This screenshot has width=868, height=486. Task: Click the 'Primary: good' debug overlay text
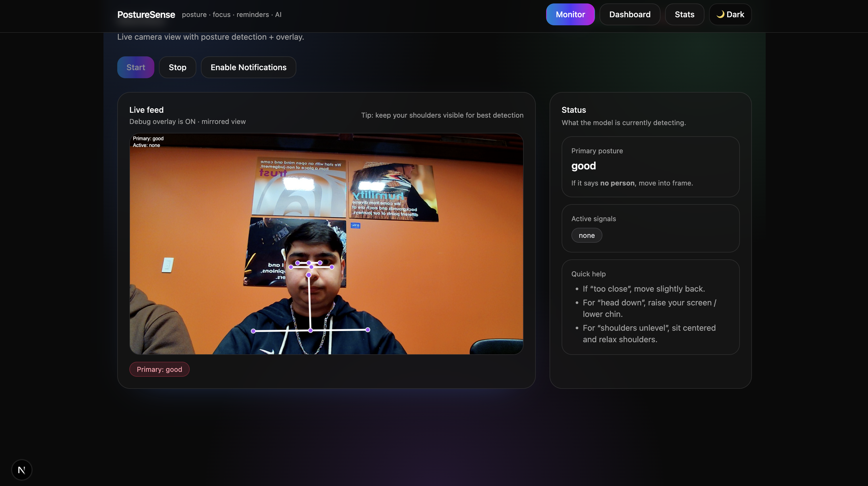[148, 139]
